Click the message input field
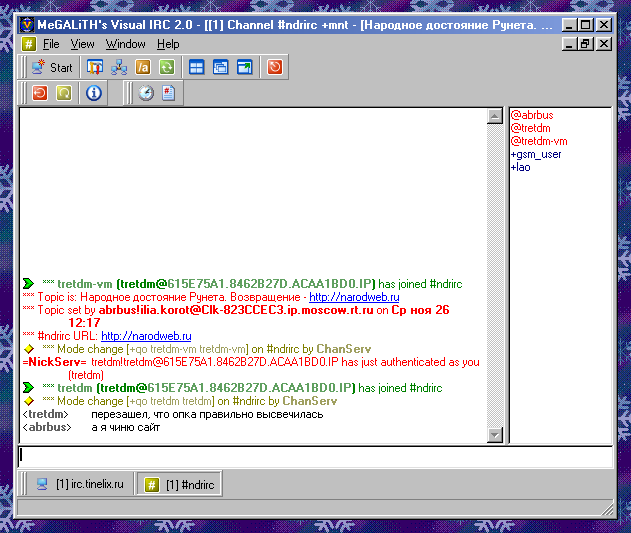 (x=315, y=456)
